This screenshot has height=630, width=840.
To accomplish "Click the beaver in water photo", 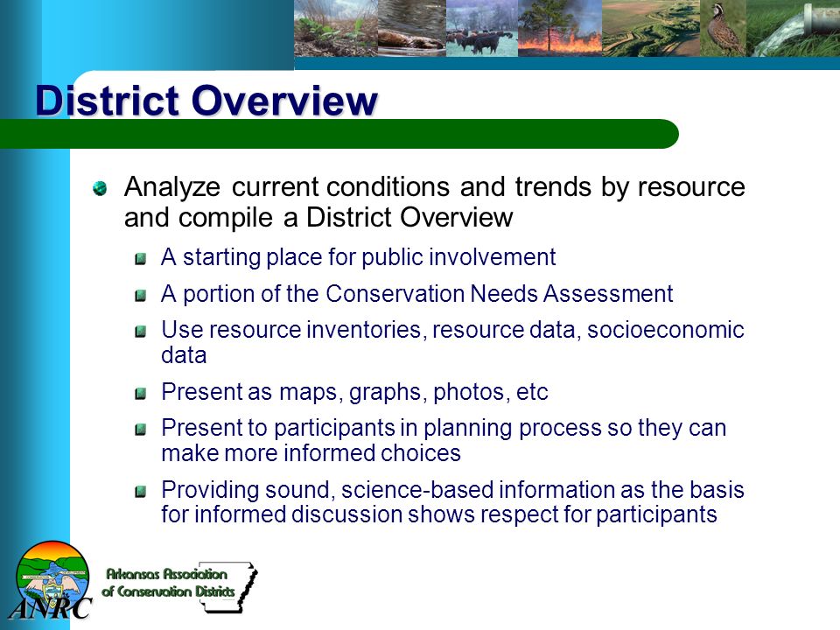I will pos(411,28).
